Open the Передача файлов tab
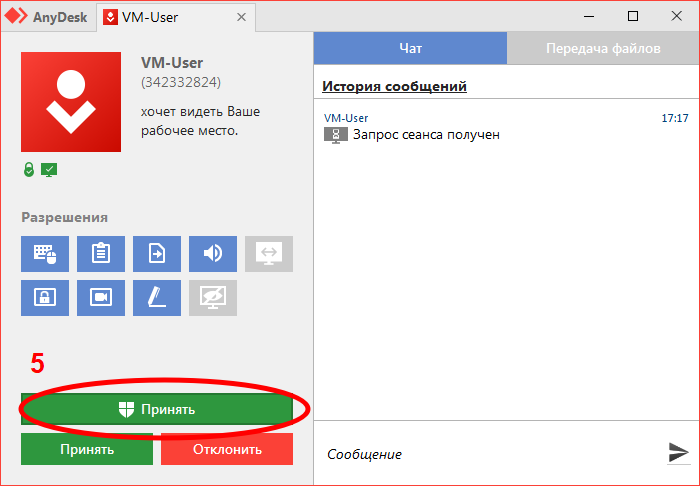Screen dimensions: 700x486 coord(603,48)
